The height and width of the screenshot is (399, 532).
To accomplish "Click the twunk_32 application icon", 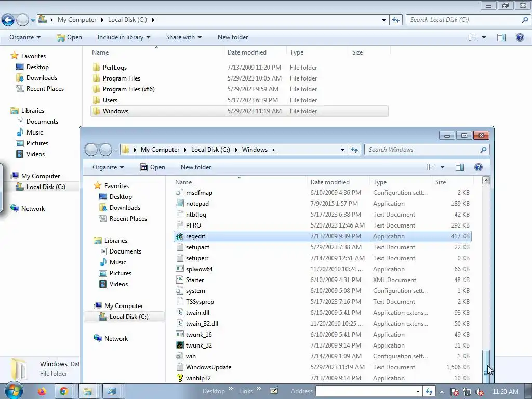I will (179, 345).
